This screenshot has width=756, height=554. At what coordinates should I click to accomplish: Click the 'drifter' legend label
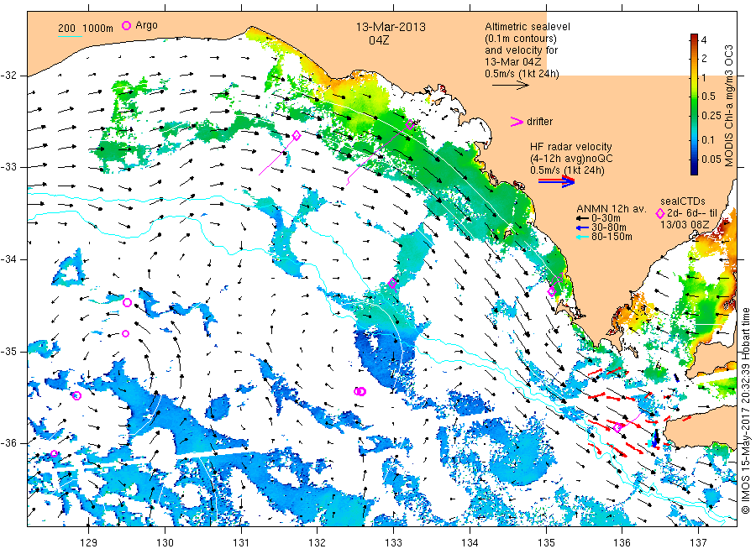click(x=539, y=122)
